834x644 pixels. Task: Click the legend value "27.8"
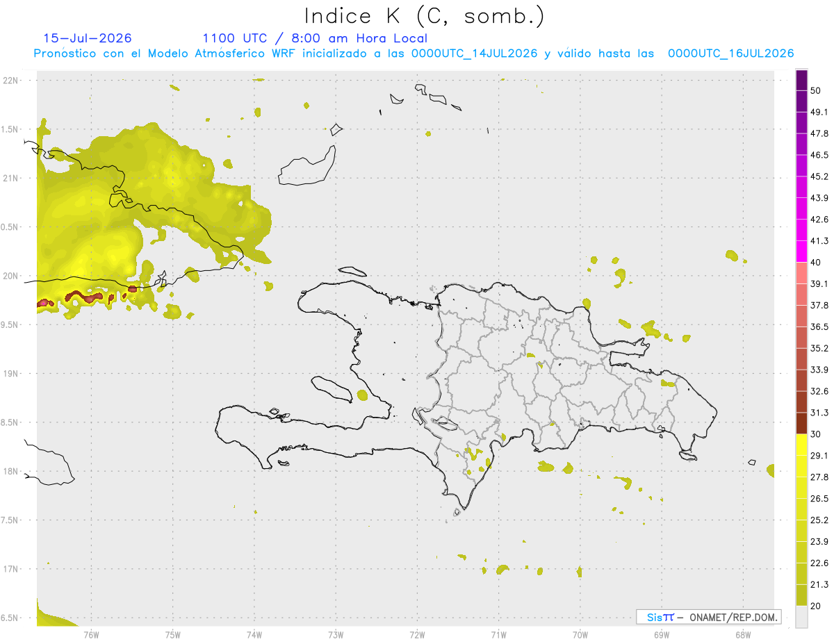[819, 477]
